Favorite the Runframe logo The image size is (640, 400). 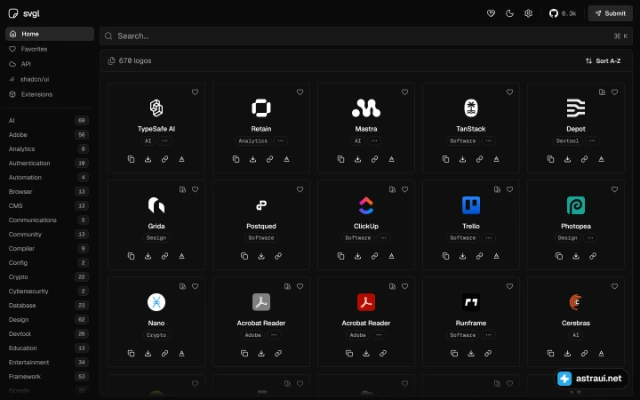click(x=510, y=287)
